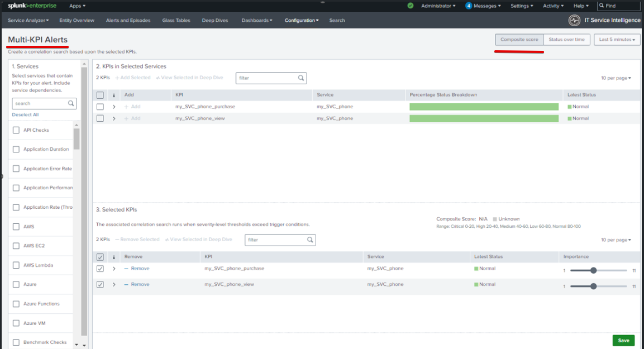Click magnifier icon in Selected KPIs filter
Viewport: 644px width, 349px height.
point(310,240)
